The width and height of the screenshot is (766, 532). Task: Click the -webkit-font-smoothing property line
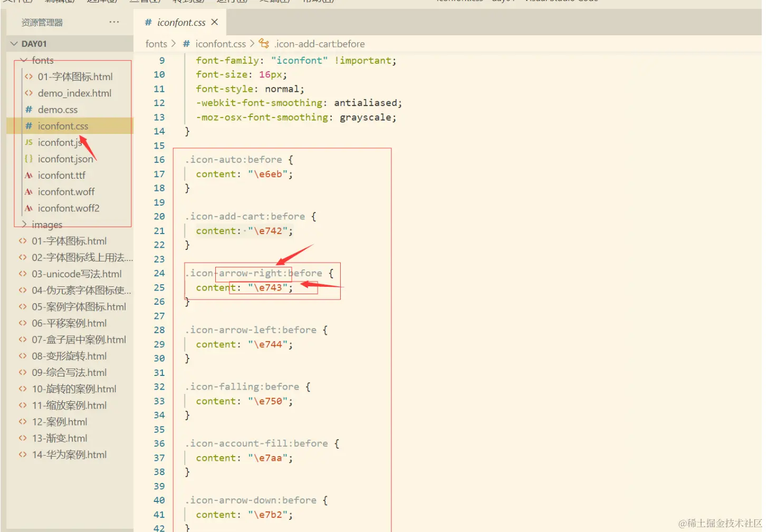click(x=299, y=103)
